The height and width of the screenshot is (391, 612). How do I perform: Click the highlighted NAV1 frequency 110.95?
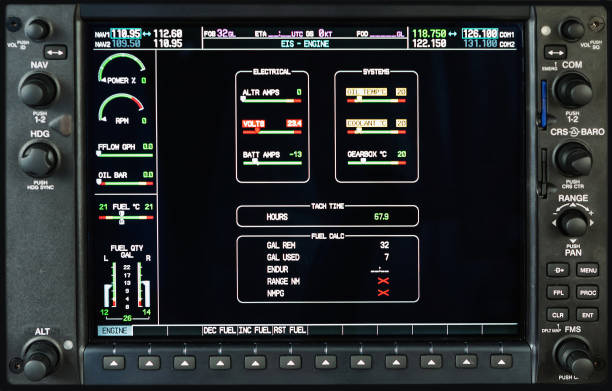[126, 34]
